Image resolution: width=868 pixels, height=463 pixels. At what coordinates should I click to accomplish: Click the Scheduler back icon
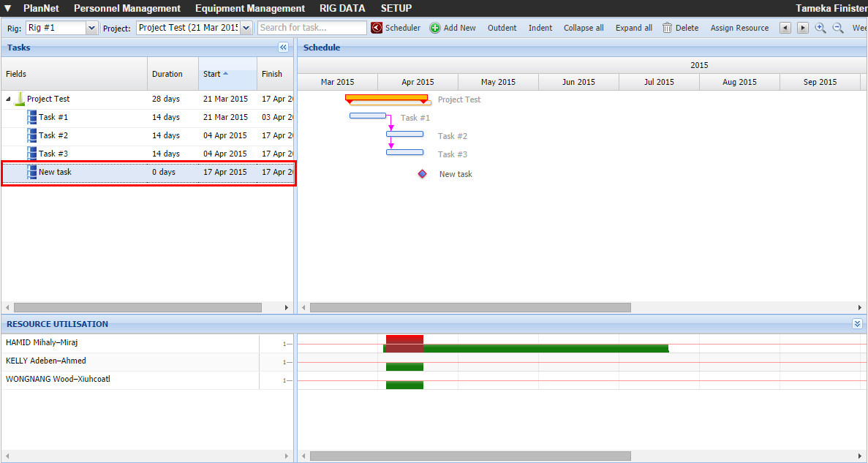(377, 28)
